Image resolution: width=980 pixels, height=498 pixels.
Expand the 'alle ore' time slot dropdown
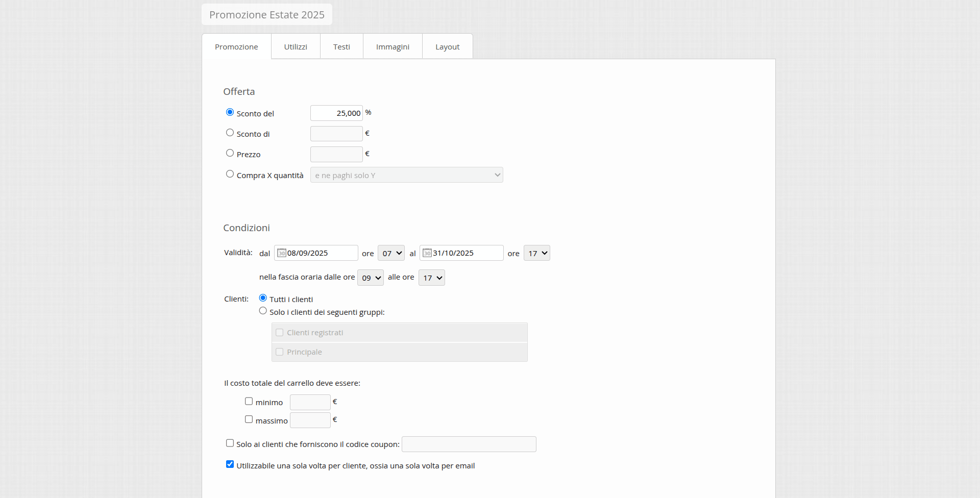[x=431, y=278]
